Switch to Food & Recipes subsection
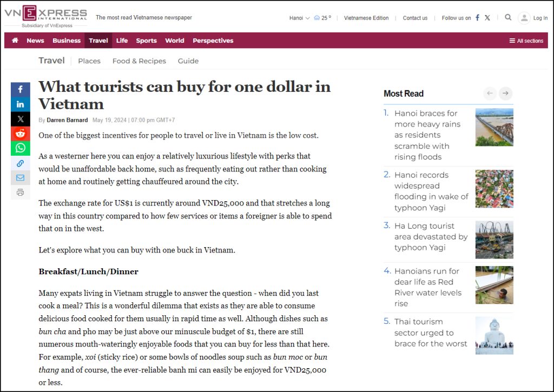This screenshot has height=392, width=554. pos(139,61)
